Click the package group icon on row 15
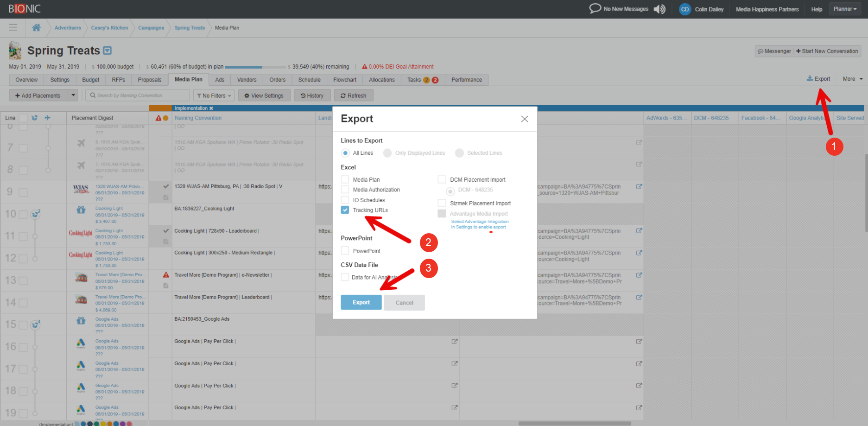The height and width of the screenshot is (426, 868). (35, 324)
